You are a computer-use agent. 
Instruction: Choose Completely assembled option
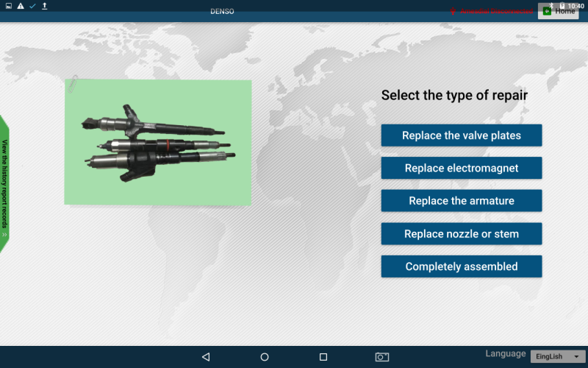[462, 266]
